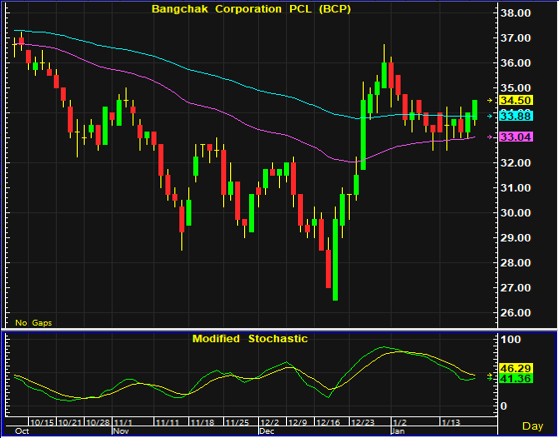The image size is (559, 438).
Task: Click the yellow 34.50 price label
Action: click(x=517, y=101)
